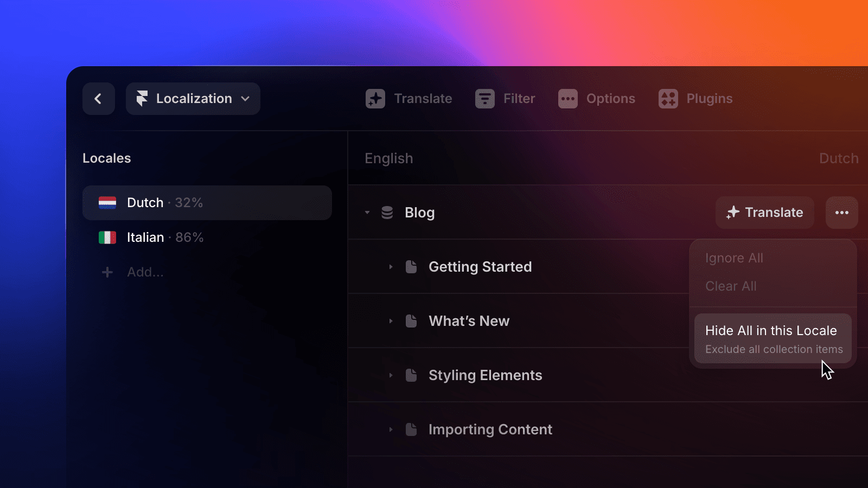Click the Styling Elements title text

coord(486,375)
